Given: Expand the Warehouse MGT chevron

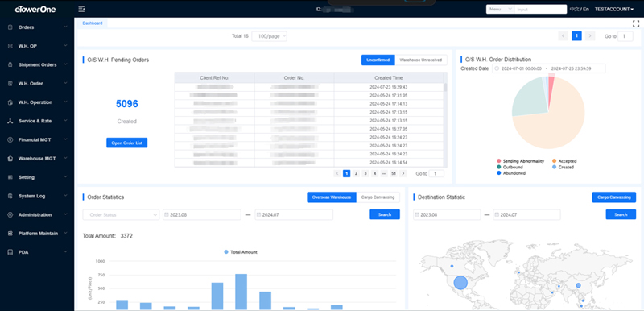Looking at the screenshot, I should pos(66,159).
